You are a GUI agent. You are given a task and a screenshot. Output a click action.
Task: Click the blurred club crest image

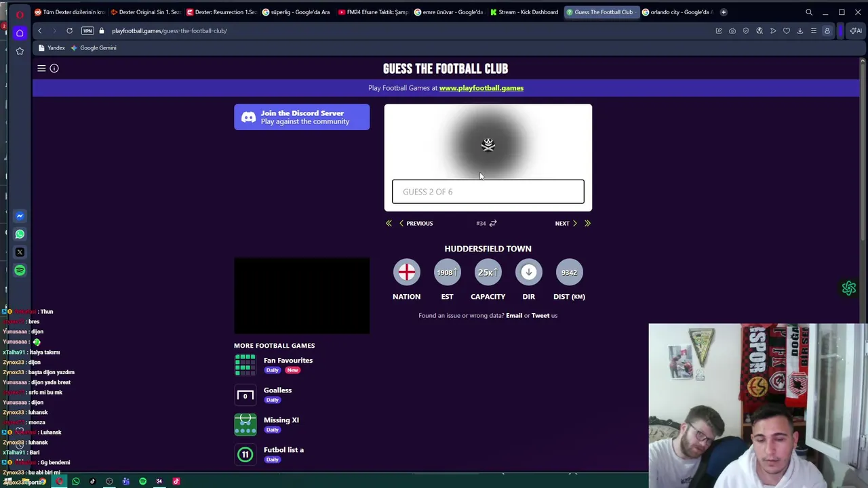(x=488, y=144)
